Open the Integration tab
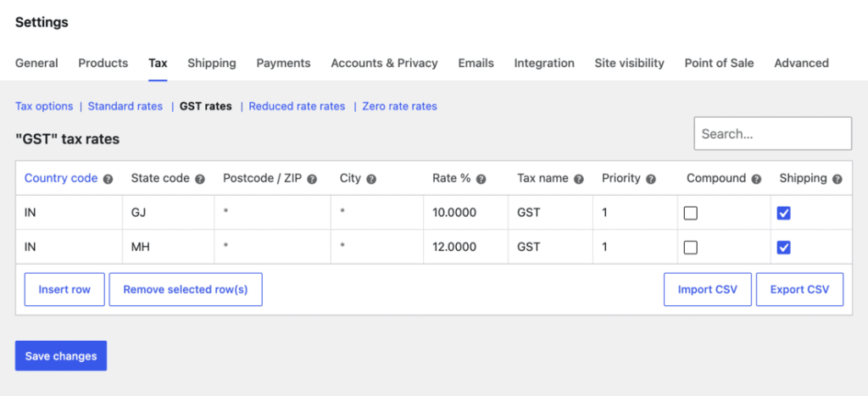This screenshot has width=868, height=396. coord(544,63)
